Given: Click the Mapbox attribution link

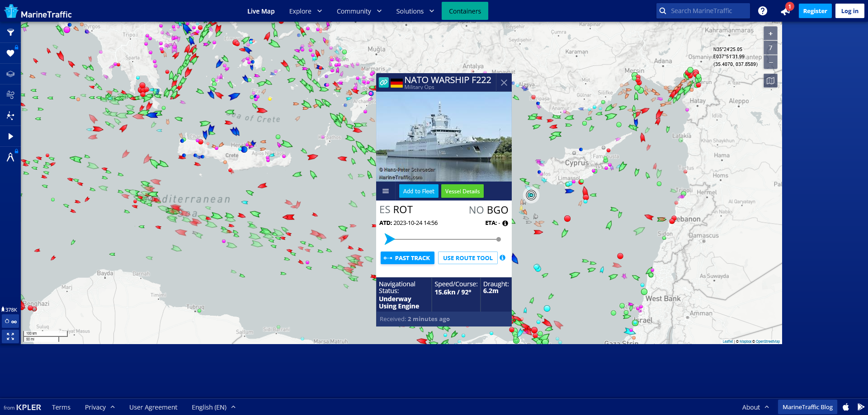Looking at the screenshot, I should tap(745, 341).
